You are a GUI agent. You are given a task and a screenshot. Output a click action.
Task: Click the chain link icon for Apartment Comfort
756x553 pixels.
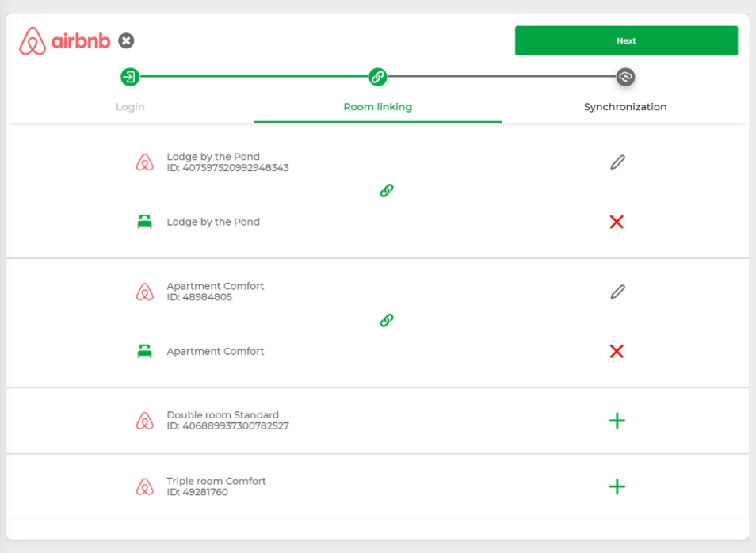pos(387,320)
